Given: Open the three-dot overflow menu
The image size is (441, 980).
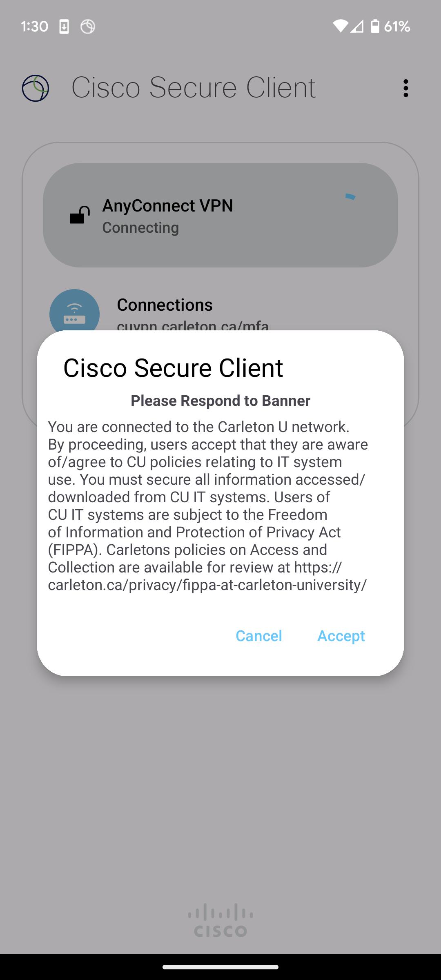Looking at the screenshot, I should (x=405, y=88).
